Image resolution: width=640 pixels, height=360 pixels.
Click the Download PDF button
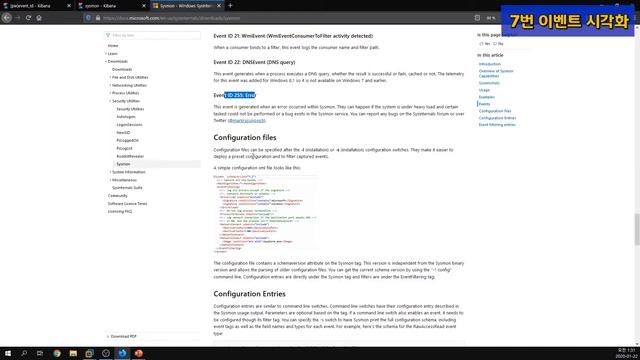122,336
